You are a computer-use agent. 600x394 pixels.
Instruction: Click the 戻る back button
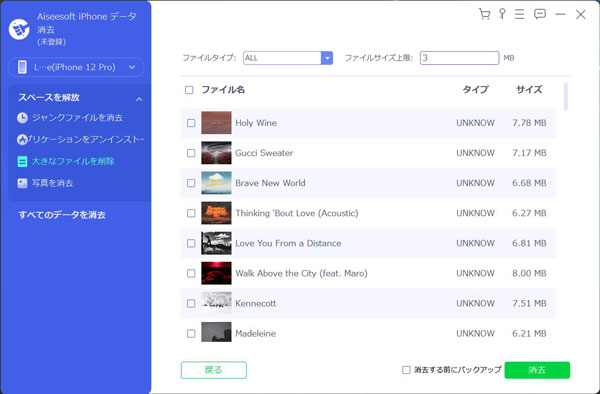coord(214,370)
